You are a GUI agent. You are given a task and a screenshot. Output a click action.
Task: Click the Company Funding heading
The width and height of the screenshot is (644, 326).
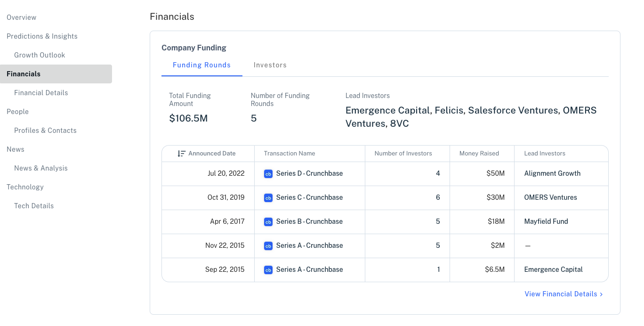194,48
